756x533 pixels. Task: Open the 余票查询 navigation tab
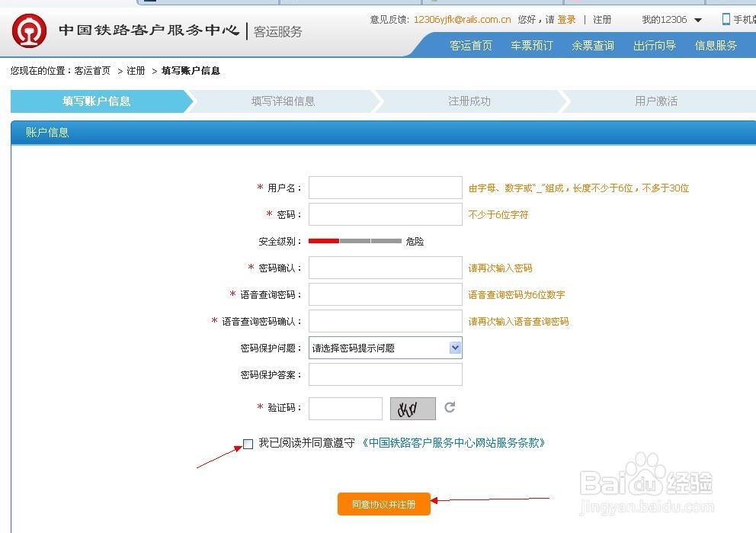click(x=593, y=46)
